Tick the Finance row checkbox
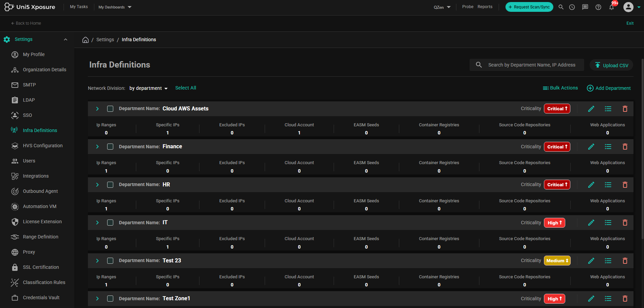Viewport: 644px width, 308px height. (110, 147)
